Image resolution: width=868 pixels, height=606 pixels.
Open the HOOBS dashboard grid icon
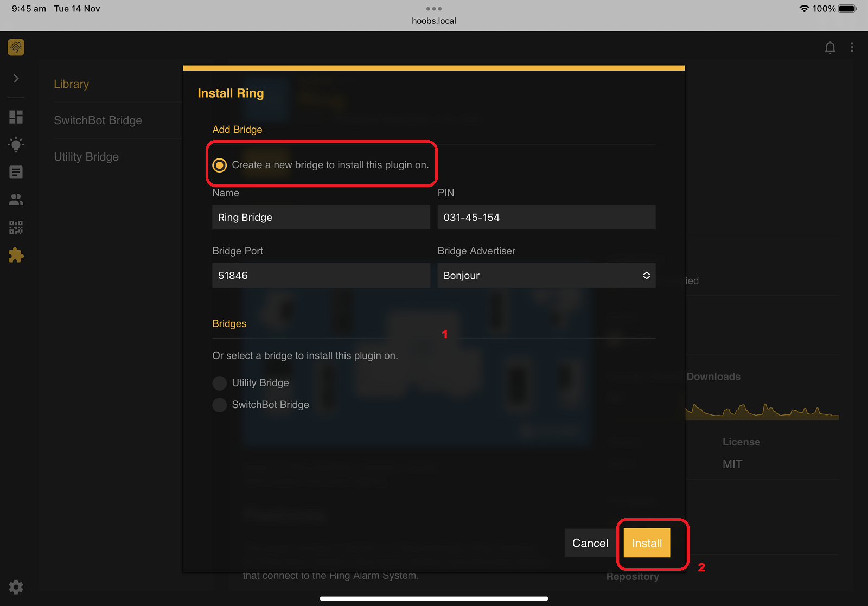pos(16,117)
